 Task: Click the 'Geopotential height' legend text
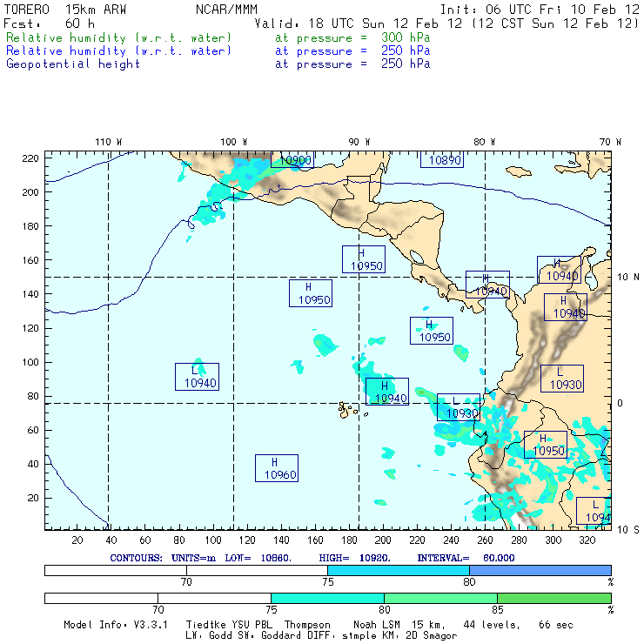pyautogui.click(x=73, y=64)
